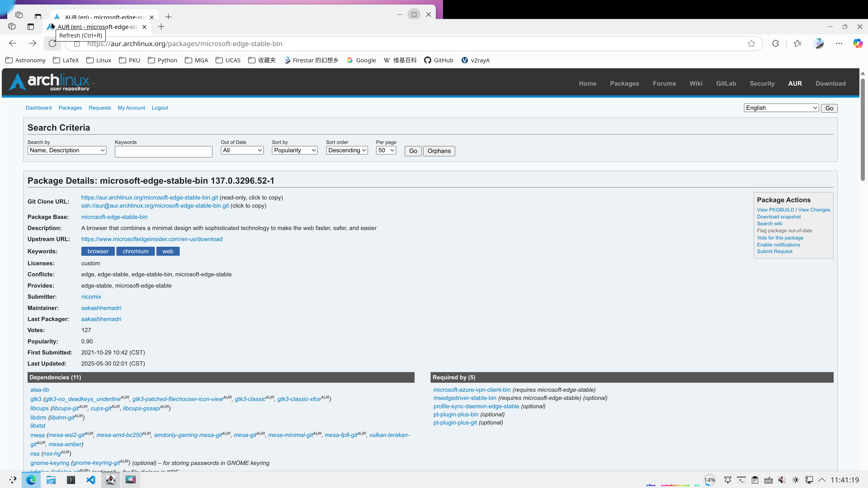Open maintainer aakashhemadri profile link

pos(101,308)
